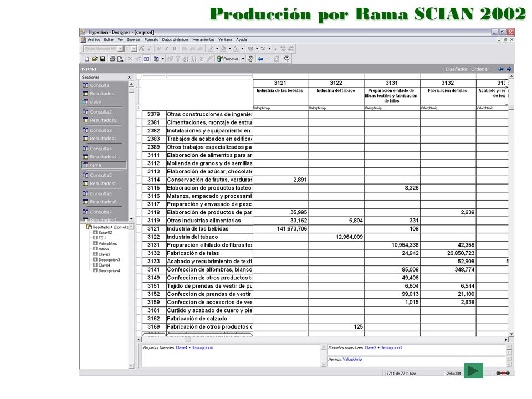Click the Insert sections toolbar icon

(156, 59)
